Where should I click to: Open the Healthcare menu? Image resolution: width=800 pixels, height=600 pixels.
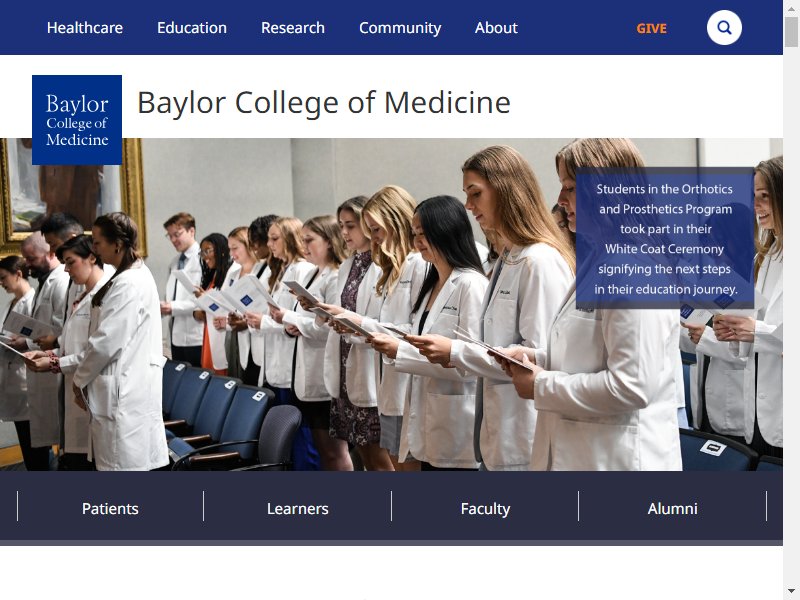(x=85, y=28)
